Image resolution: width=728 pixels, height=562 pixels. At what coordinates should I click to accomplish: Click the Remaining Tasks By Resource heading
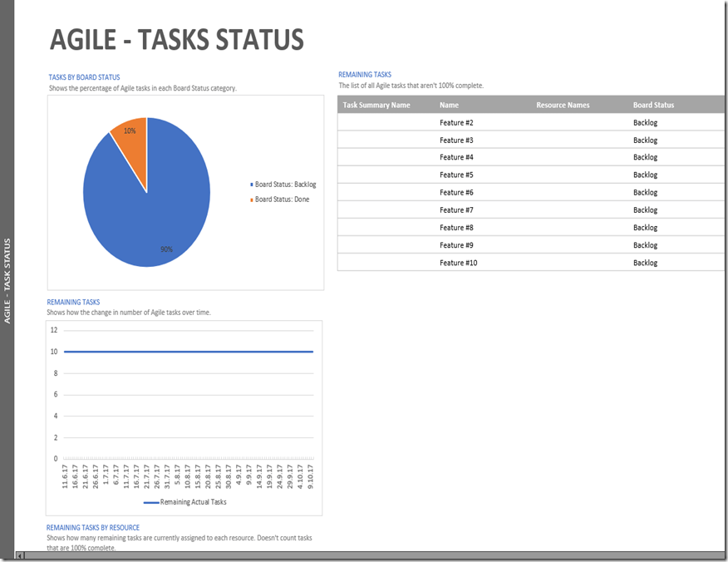tap(93, 528)
